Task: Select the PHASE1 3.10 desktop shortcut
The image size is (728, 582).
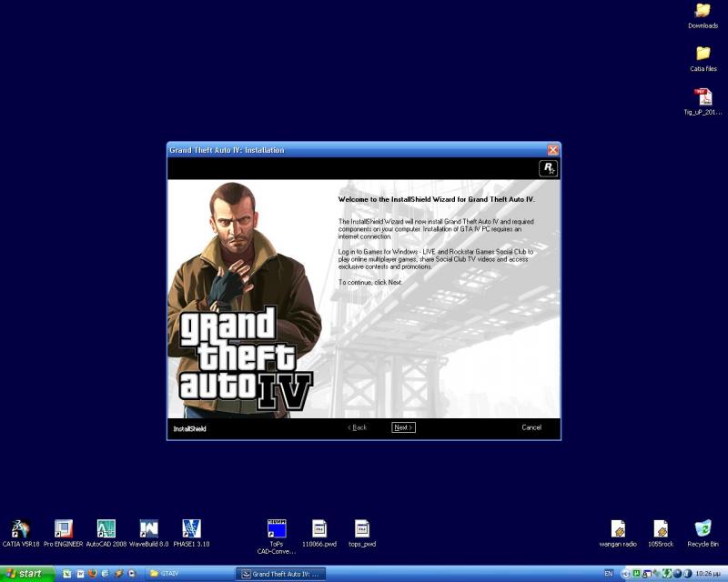Action: tap(191, 534)
